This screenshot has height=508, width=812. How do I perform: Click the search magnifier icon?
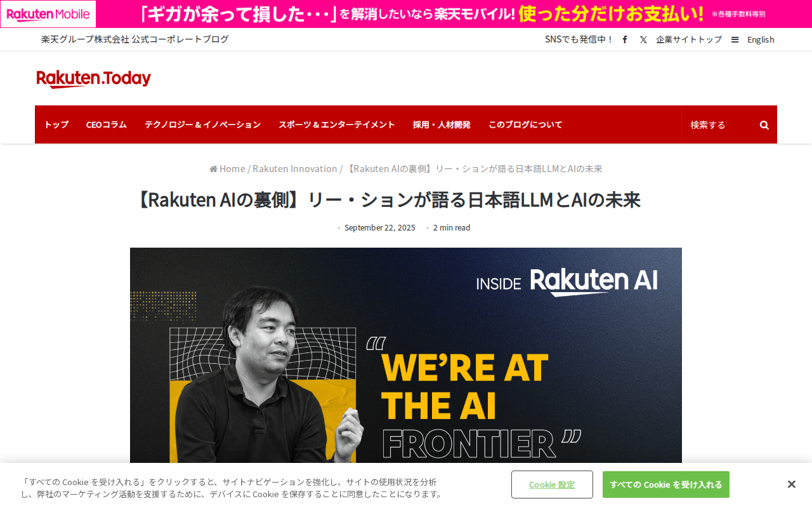coord(764,125)
